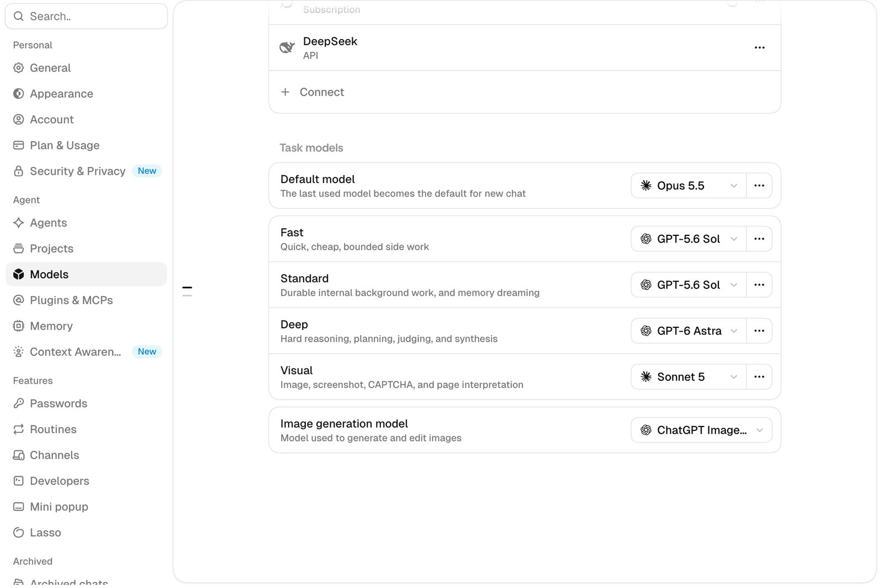Click the Routines loop icon
The width and height of the screenshot is (882, 588).
click(19, 429)
